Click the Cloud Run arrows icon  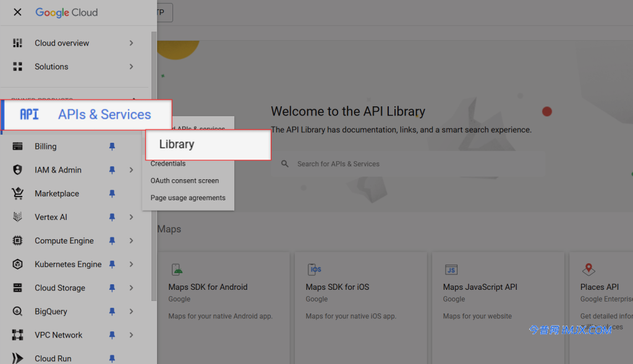(17, 358)
